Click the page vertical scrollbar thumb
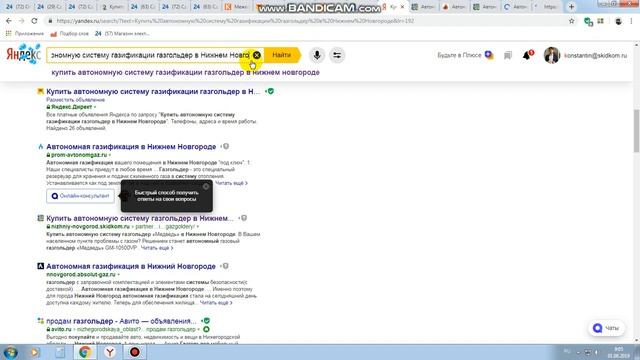This screenshot has width=640, height=360. pyautogui.click(x=636, y=131)
